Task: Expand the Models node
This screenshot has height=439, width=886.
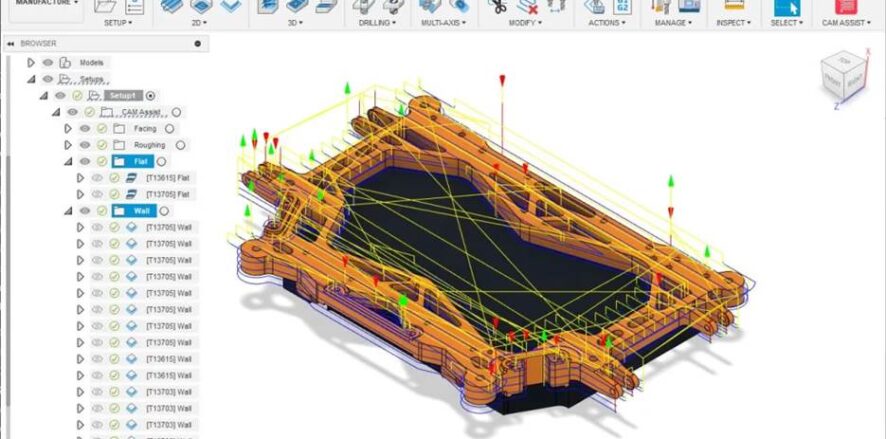Action: pyautogui.click(x=31, y=63)
